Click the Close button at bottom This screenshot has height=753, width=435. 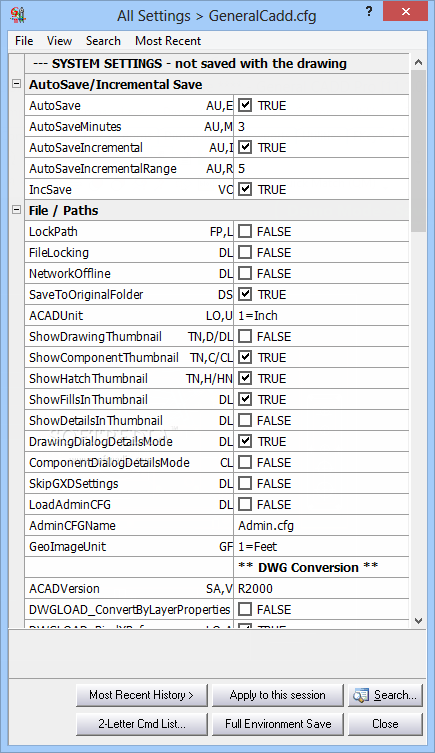[x=385, y=724]
